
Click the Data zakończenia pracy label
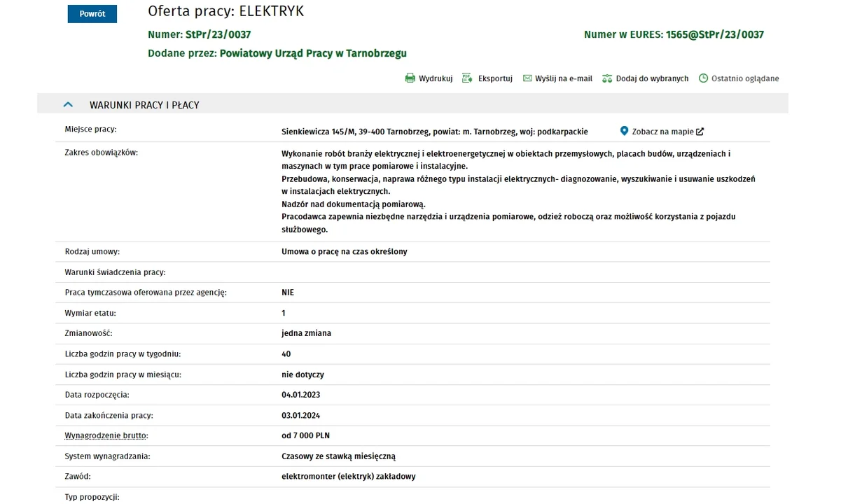pyautogui.click(x=109, y=415)
